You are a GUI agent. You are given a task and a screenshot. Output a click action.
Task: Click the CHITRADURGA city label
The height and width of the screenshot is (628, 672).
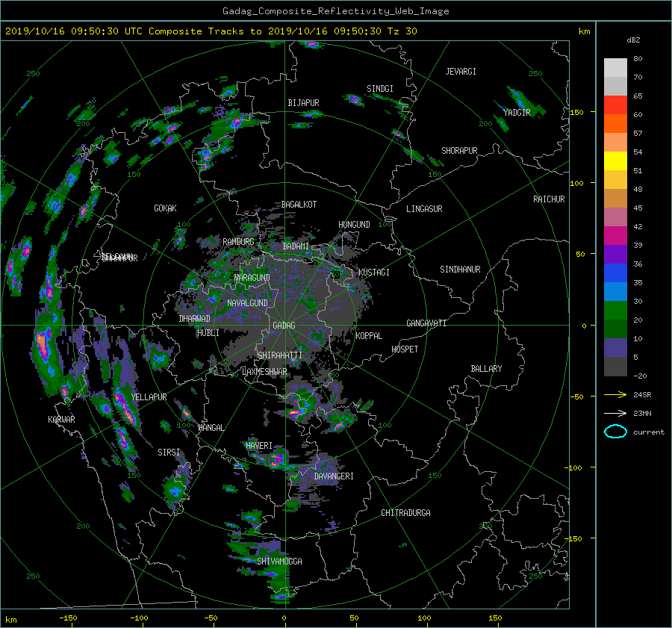406,513
